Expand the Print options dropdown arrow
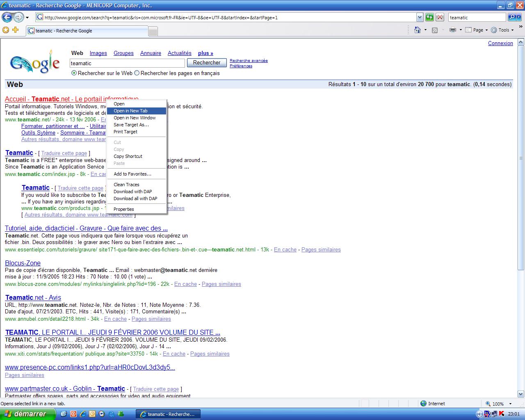525x420 pixels. [x=461, y=30]
